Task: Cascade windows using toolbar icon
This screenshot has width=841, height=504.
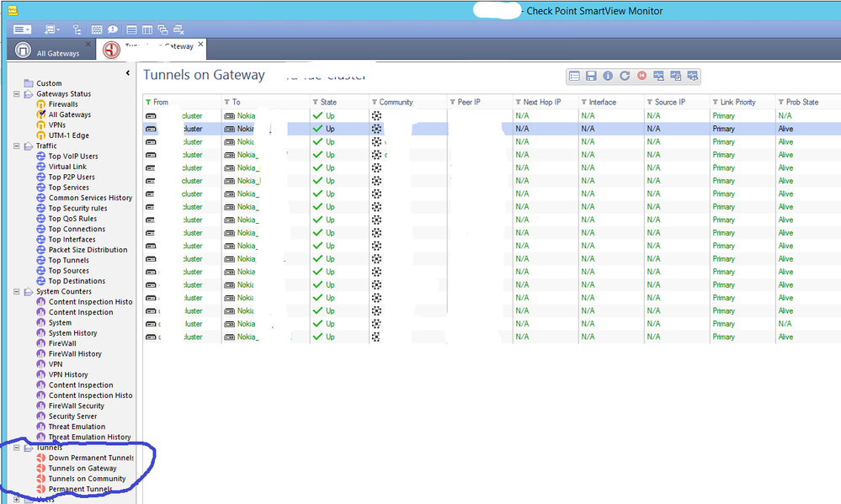Action: [162, 29]
